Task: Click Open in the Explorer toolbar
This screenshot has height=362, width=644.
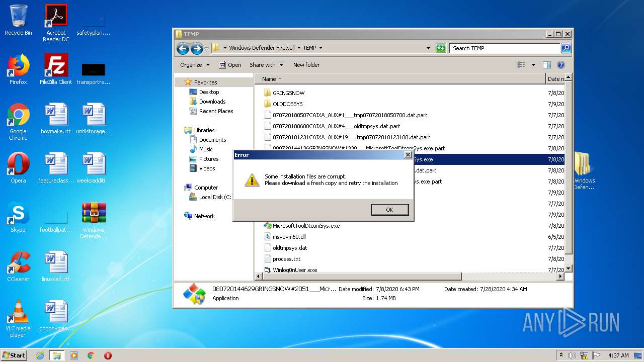Action: [x=230, y=65]
